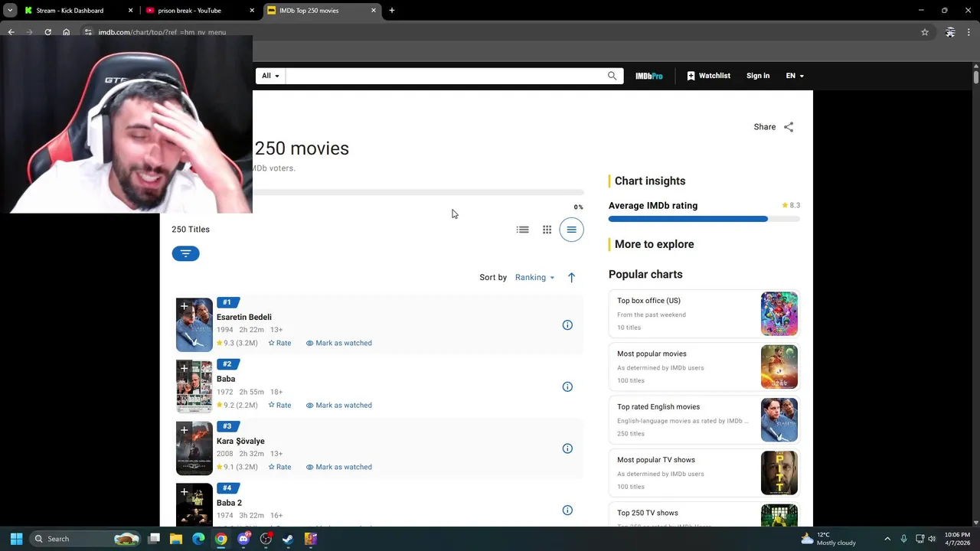
Task: Select the compact view icon
Action: (571, 230)
